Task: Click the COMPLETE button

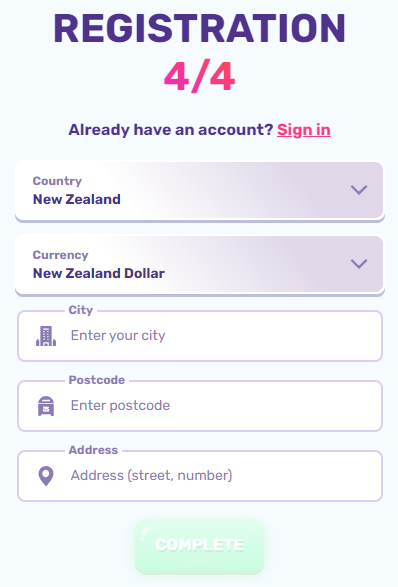Action: coord(200,545)
